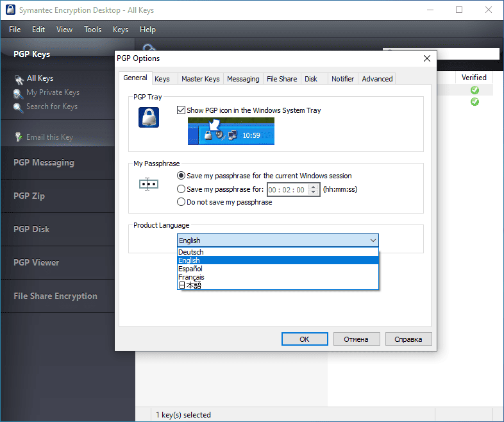Click the PGP Tray padlock icon

pyautogui.click(x=149, y=117)
